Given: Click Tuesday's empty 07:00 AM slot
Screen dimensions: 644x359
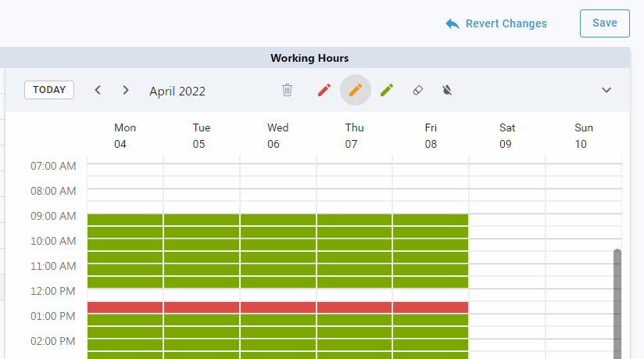Looking at the screenshot, I should coord(202,170).
